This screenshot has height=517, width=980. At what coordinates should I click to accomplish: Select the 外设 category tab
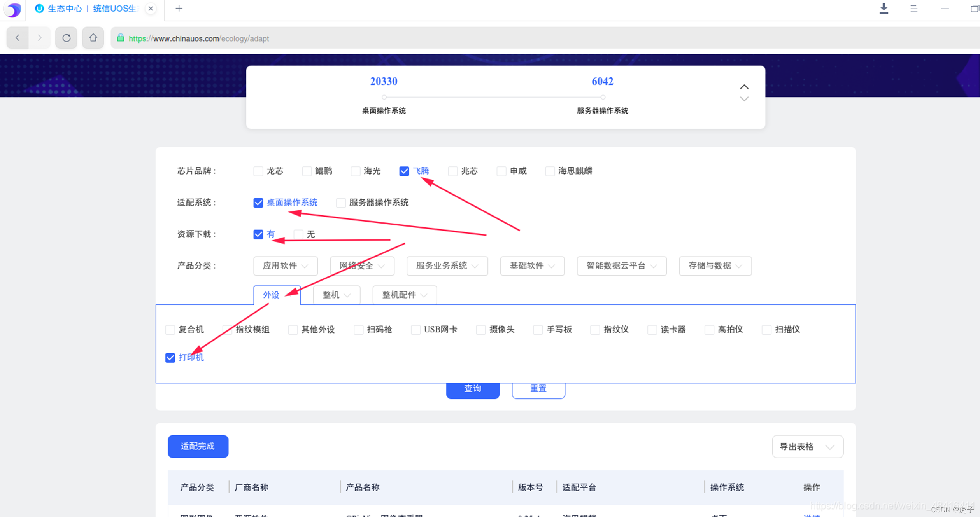(x=271, y=295)
